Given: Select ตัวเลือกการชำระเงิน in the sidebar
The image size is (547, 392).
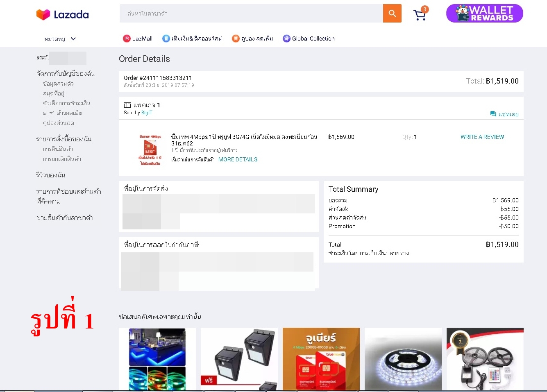Looking at the screenshot, I should 66,103.
